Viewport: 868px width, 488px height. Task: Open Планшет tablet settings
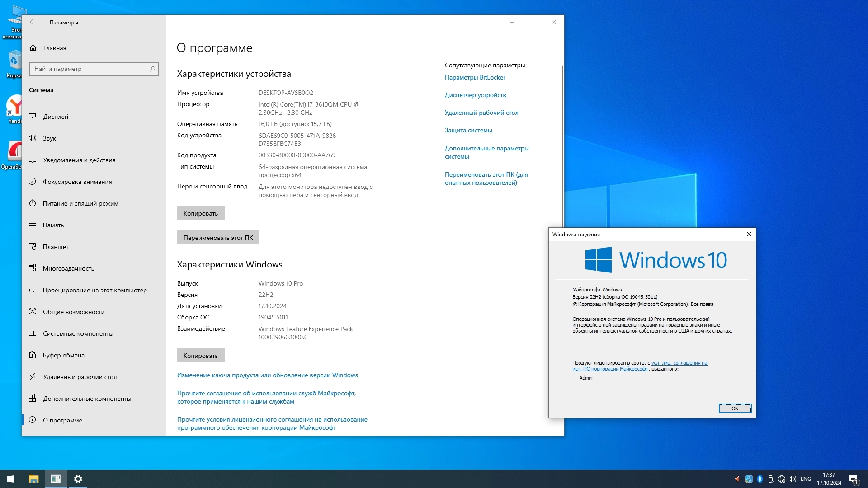tap(56, 247)
